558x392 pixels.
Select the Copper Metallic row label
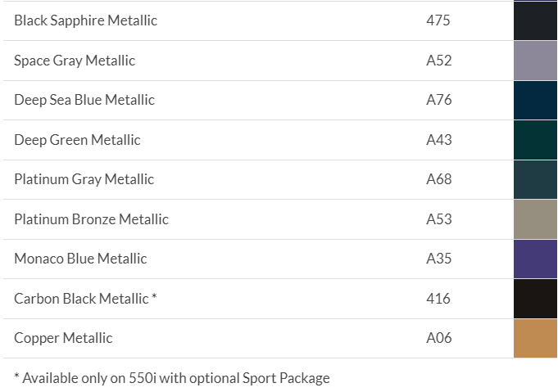coord(63,338)
